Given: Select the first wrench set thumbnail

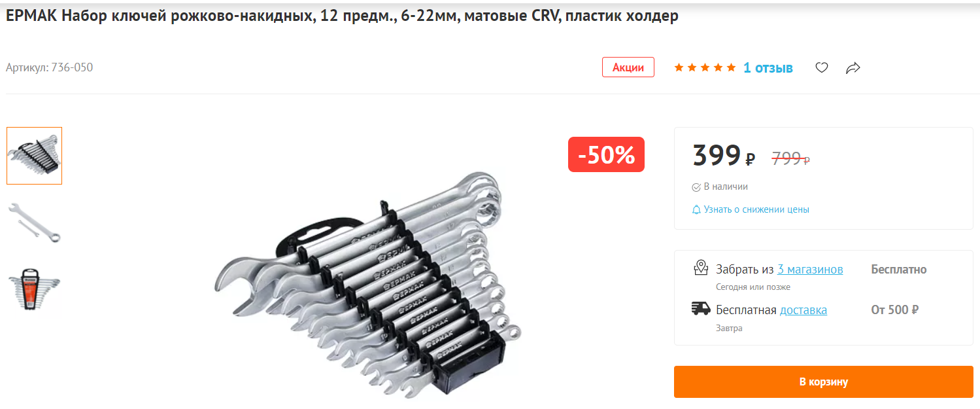Looking at the screenshot, I should (x=35, y=156).
